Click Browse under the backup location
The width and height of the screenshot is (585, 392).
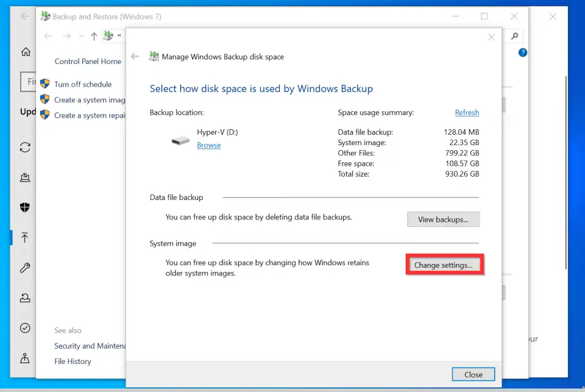tap(209, 145)
